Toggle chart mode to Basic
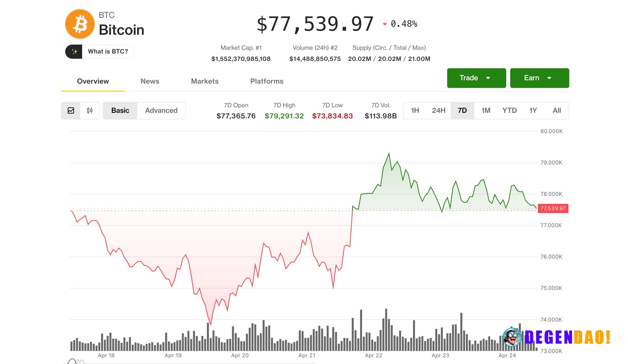The height and width of the screenshot is (364, 628). coord(120,110)
